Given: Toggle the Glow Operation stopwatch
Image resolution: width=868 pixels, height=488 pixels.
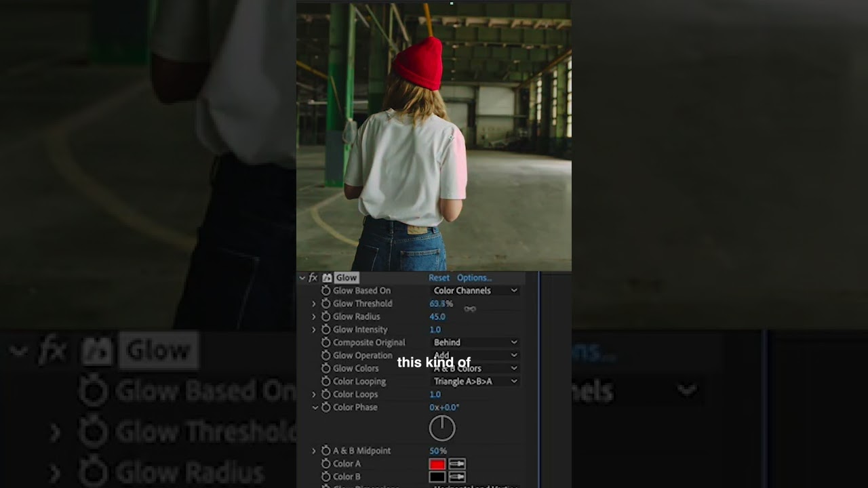Looking at the screenshot, I should tap(325, 355).
